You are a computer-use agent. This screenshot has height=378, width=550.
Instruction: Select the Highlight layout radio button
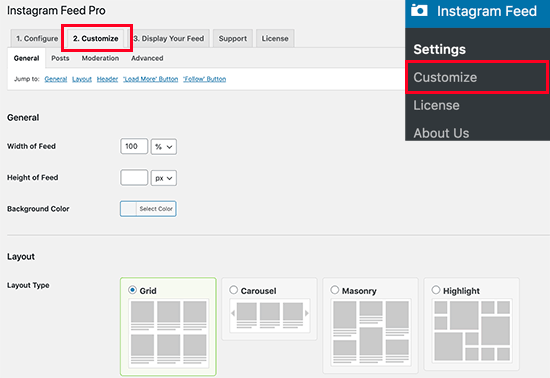point(436,290)
